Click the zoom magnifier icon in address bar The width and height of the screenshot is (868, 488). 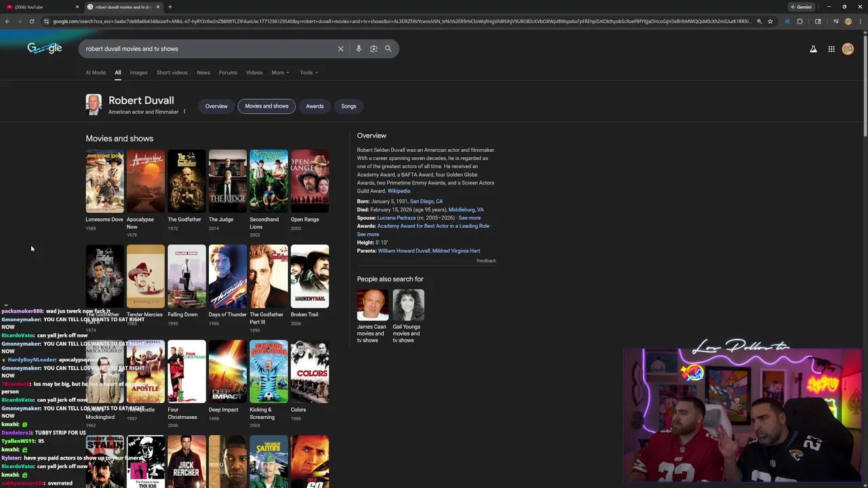759,21
